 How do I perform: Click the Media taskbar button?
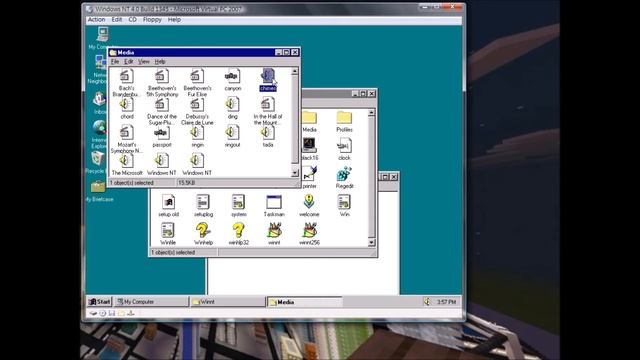point(304,302)
